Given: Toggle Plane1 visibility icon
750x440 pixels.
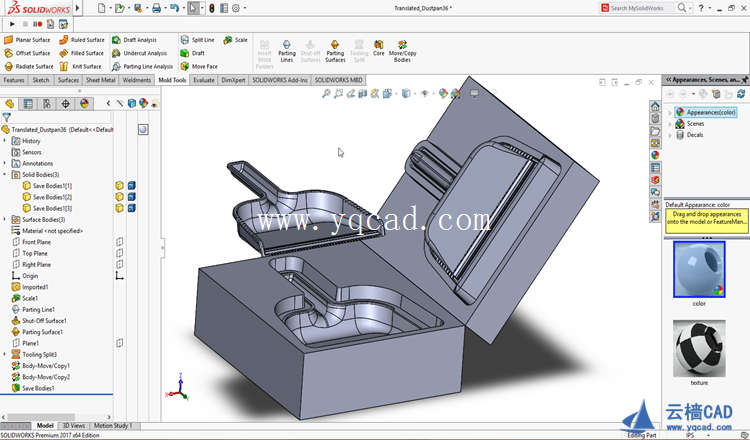Looking at the screenshot, I should 120,343.
